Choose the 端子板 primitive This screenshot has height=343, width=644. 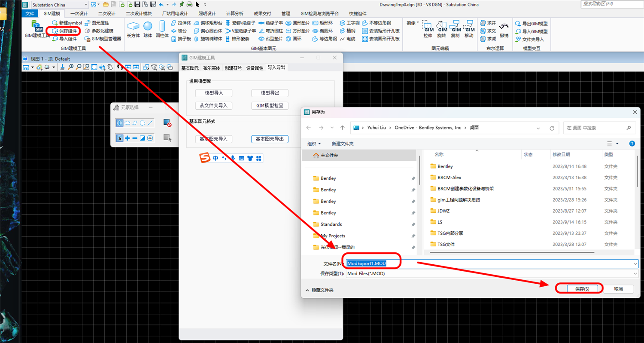click(x=181, y=39)
